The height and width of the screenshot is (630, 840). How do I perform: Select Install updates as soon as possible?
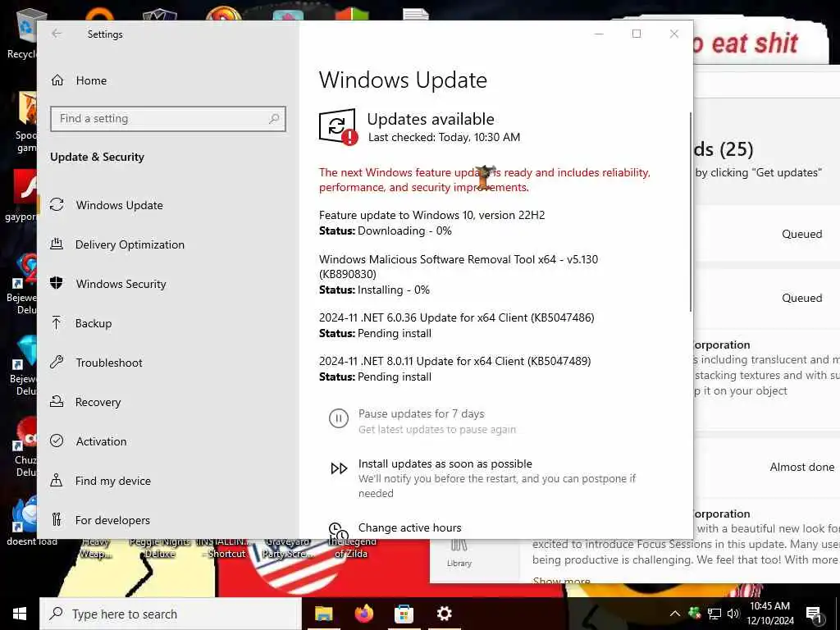pyautogui.click(x=445, y=464)
